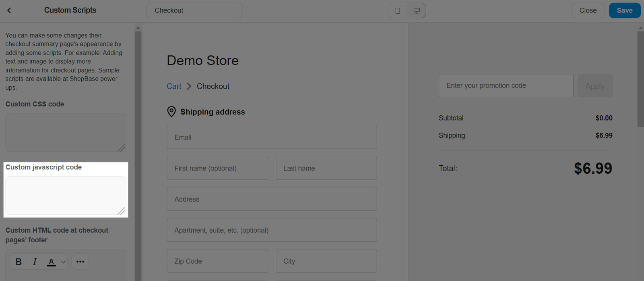This screenshot has width=644, height=281.
Task: Click the Shipping address heading
Action: [213, 112]
